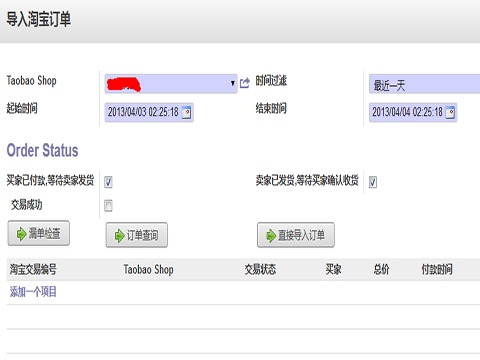Uncheck 买家已付款,等待卖家发货 checkbox
The height and width of the screenshot is (360, 480).
tap(108, 182)
